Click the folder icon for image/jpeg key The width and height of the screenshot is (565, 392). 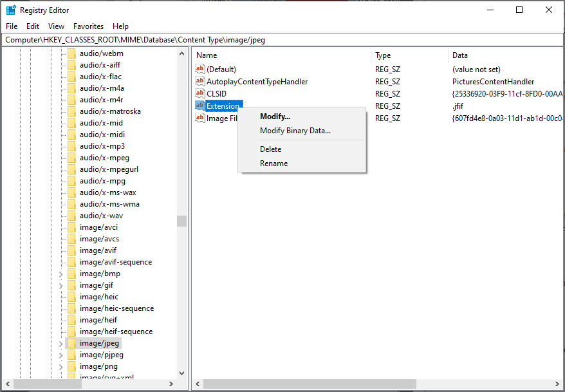point(71,342)
